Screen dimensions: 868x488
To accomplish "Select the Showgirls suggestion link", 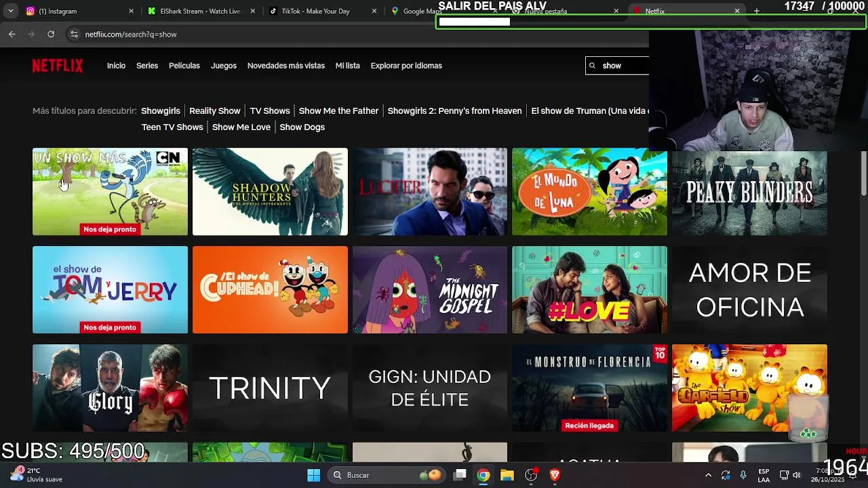I will (x=161, y=110).
